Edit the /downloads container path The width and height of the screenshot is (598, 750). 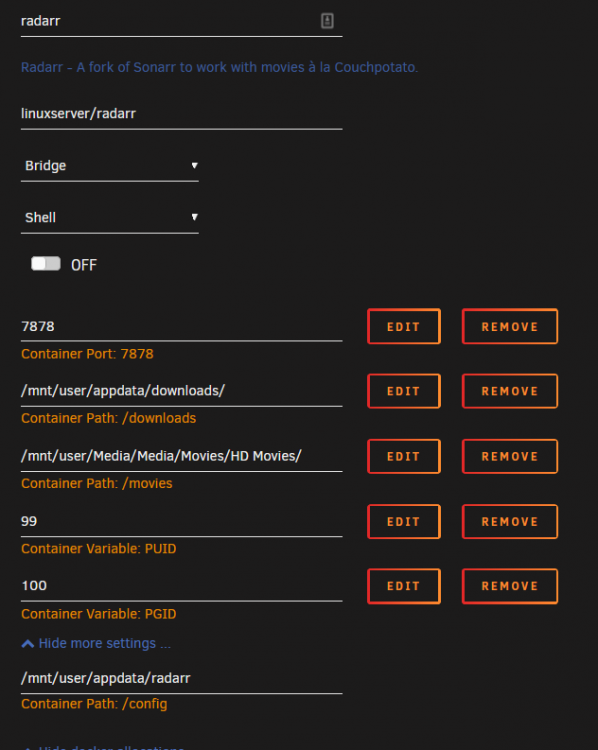[x=404, y=391]
